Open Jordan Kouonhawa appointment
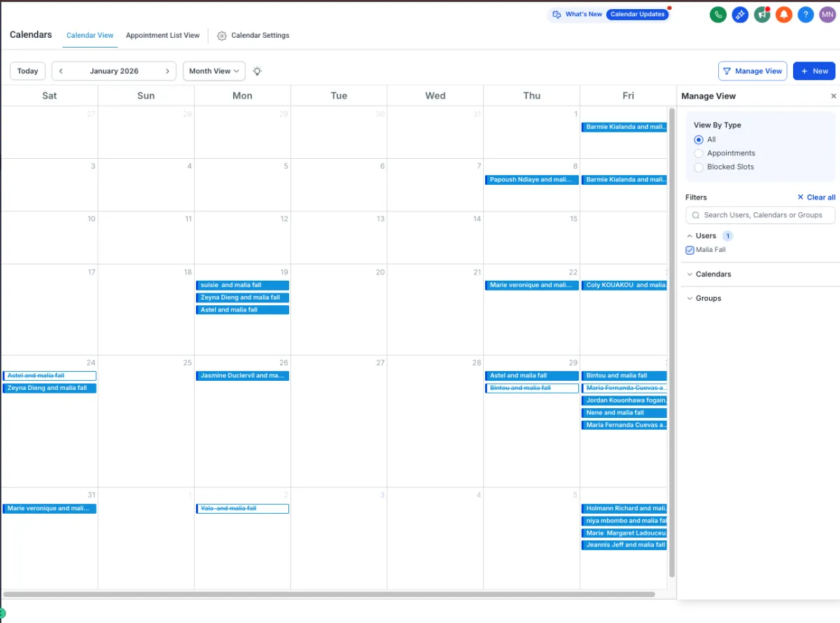 624,400
